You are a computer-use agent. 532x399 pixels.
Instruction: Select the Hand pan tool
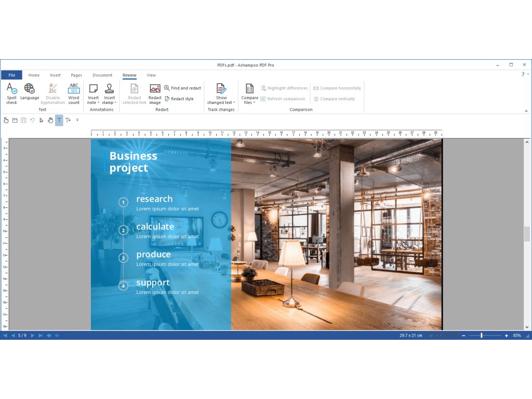pos(50,121)
